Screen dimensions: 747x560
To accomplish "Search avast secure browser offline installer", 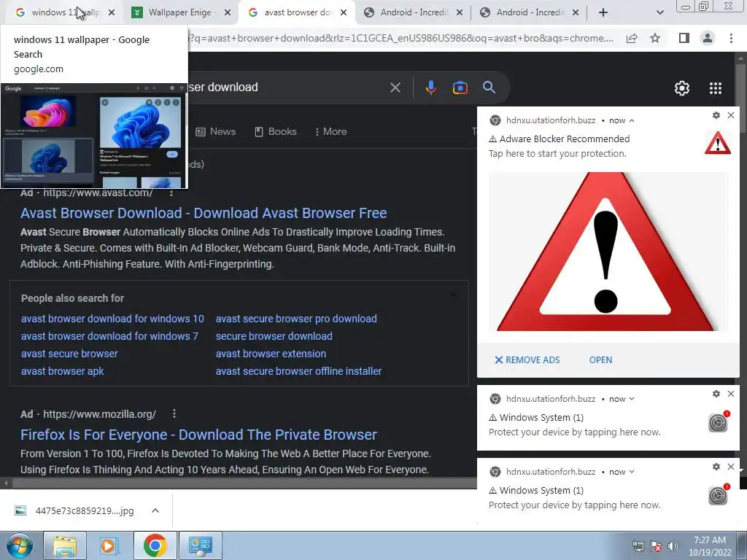I will (x=298, y=371).
